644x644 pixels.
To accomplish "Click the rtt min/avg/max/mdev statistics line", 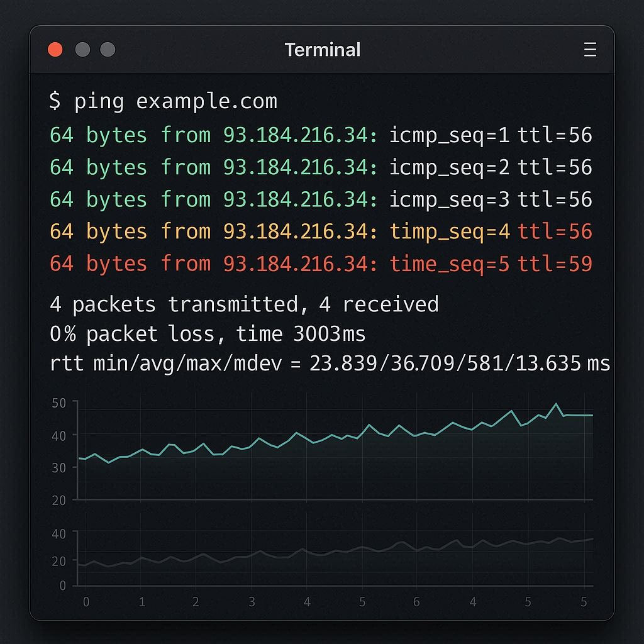I will point(330,364).
